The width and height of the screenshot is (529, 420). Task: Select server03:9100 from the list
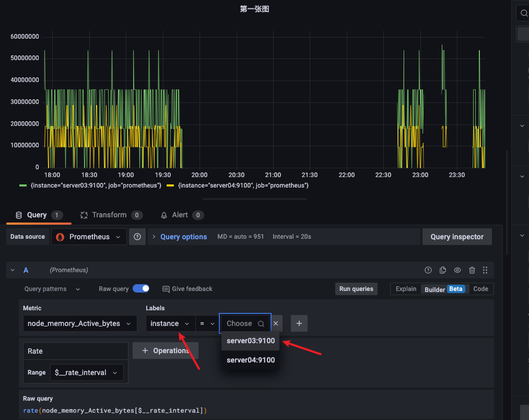pos(250,341)
